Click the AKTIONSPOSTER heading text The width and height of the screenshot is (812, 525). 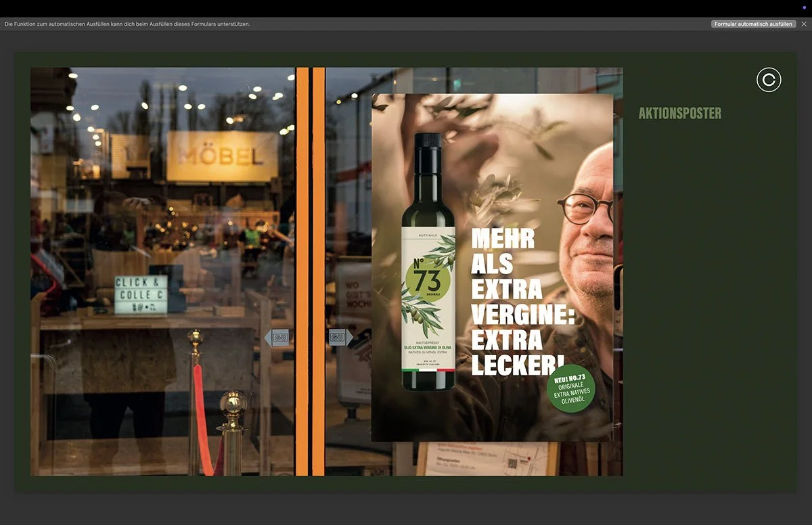pyautogui.click(x=680, y=113)
